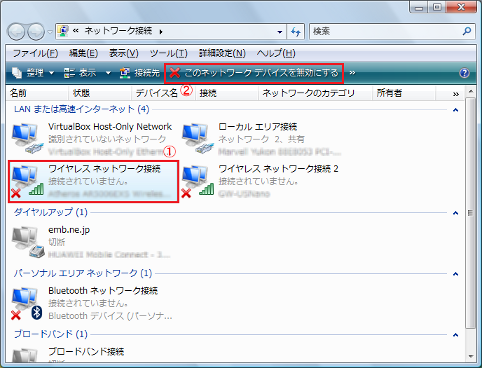
Task: Select the ローカル エリア接続 adapter icon
Action: 197,138
